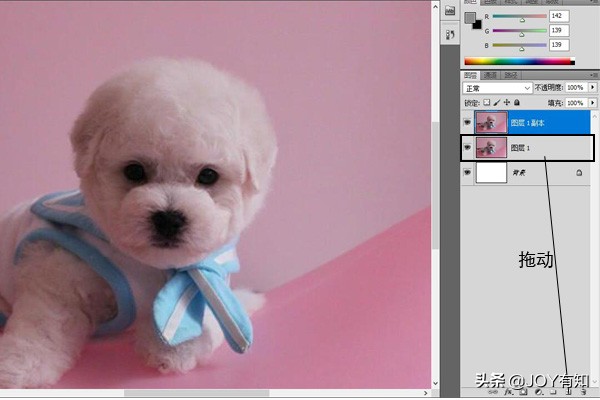The height and width of the screenshot is (400, 600).
Task: Click the 不透明度 100% input field
Action: 576,87
